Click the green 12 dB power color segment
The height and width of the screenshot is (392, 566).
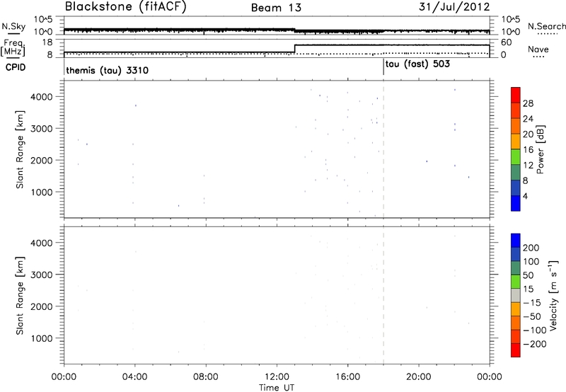[x=516, y=157]
